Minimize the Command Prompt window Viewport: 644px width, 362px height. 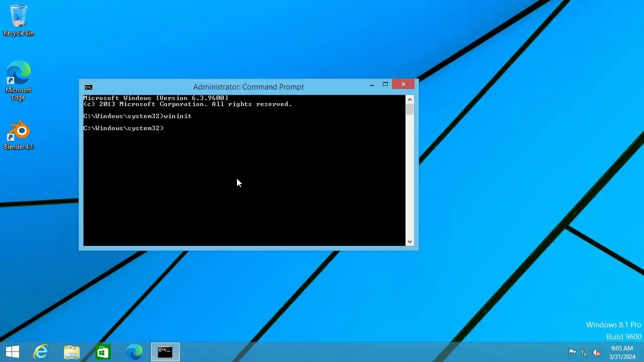tap(372, 85)
